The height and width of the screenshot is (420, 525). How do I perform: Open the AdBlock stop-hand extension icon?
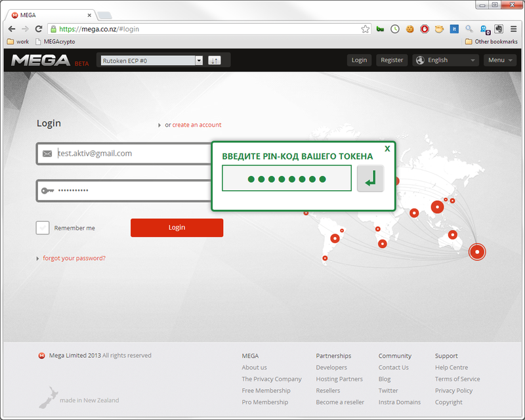tap(425, 29)
